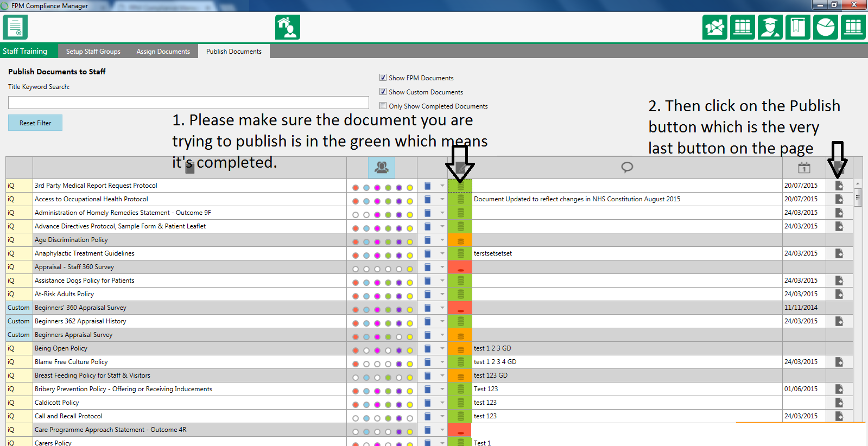Screen dimensions: 868x446
Task: Click the staff groups column header icon
Action: click(381, 167)
